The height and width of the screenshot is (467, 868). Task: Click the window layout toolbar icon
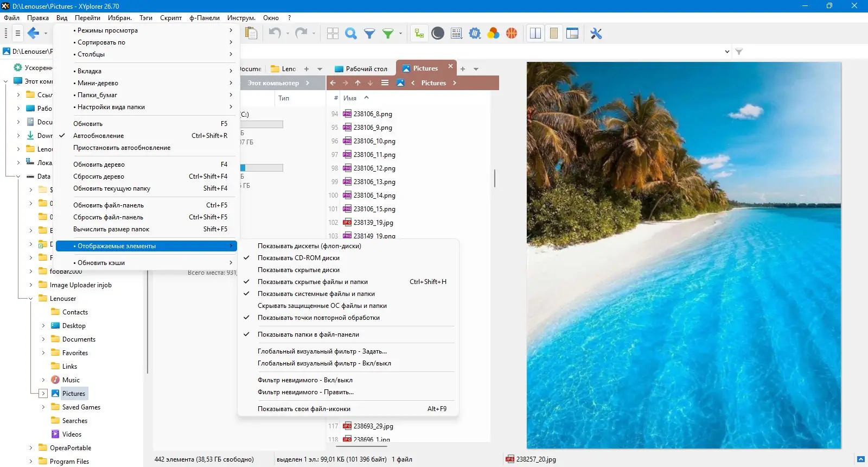coord(572,33)
